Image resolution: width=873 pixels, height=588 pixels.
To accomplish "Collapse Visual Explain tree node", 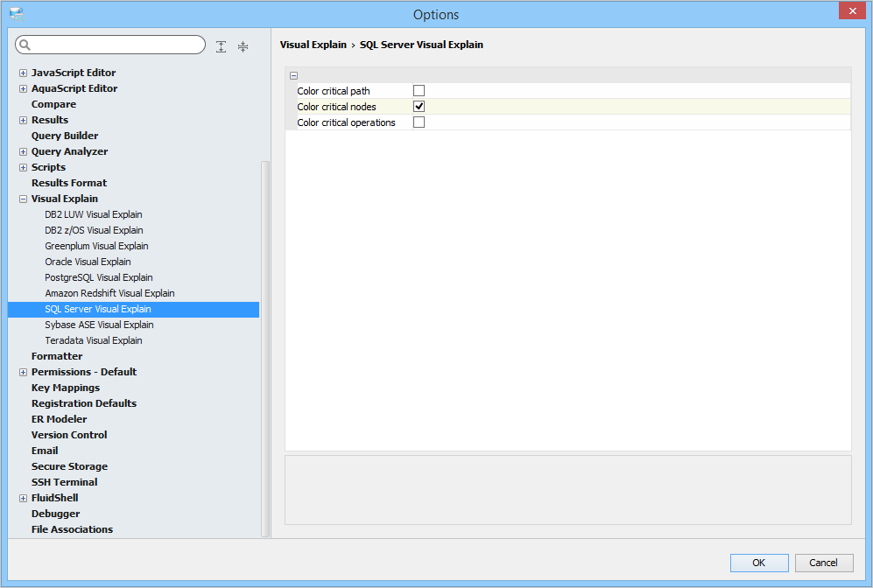I will [23, 199].
